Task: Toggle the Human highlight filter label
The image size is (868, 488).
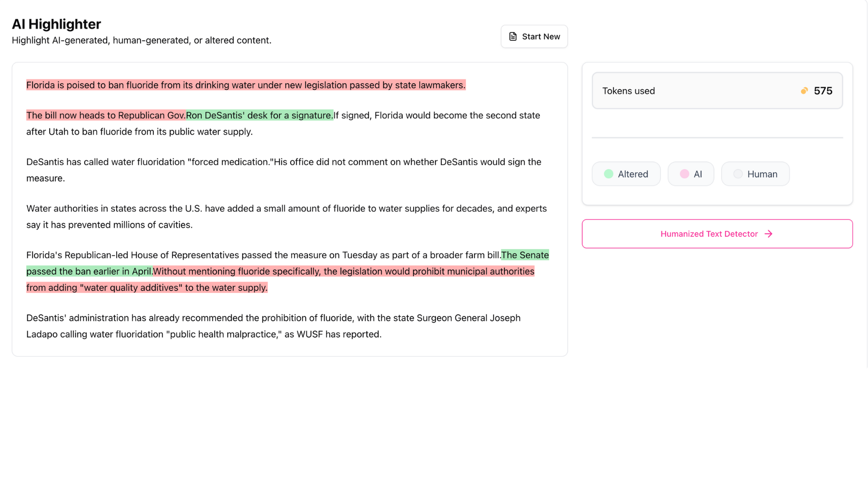Action: [x=762, y=174]
